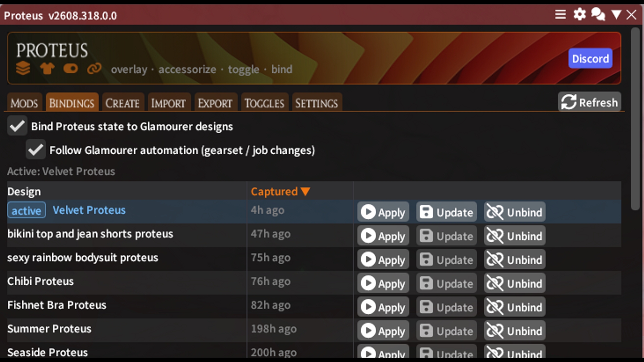Switch to the Mods tab
The image size is (644, 362).
(x=24, y=103)
